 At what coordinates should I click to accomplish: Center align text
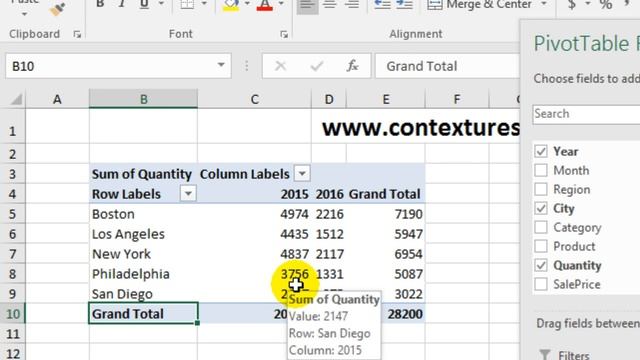click(x=330, y=5)
